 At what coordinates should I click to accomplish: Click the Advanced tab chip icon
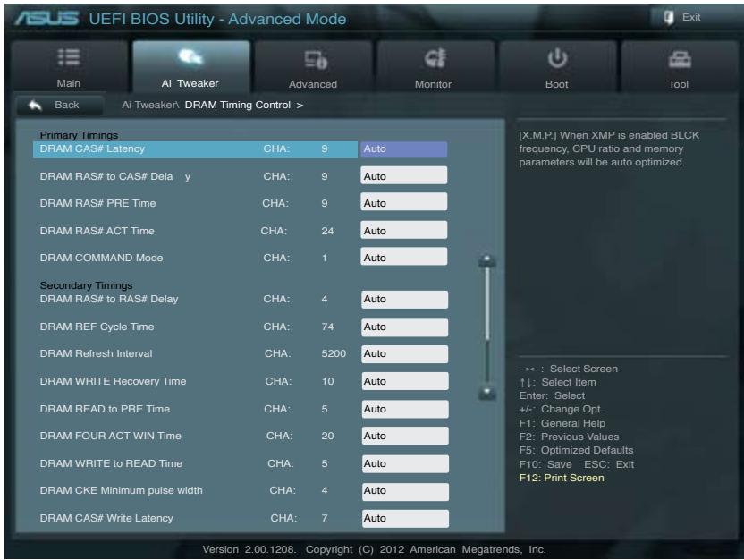pyautogui.click(x=316, y=60)
